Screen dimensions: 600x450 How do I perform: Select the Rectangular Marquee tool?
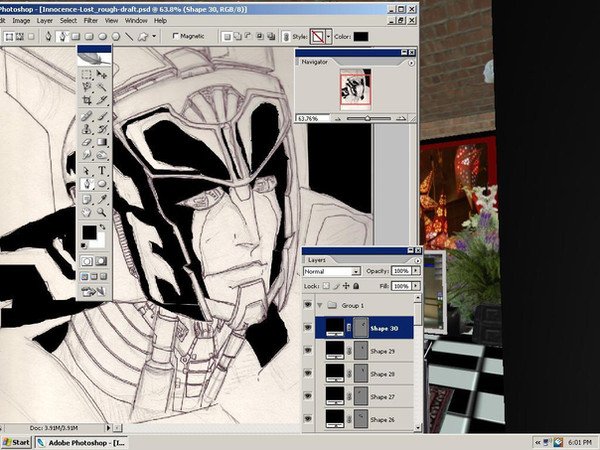click(87, 73)
